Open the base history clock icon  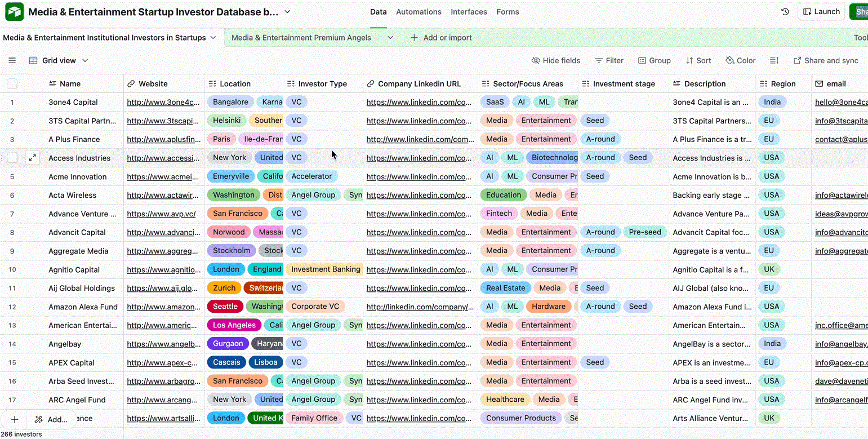(x=785, y=12)
